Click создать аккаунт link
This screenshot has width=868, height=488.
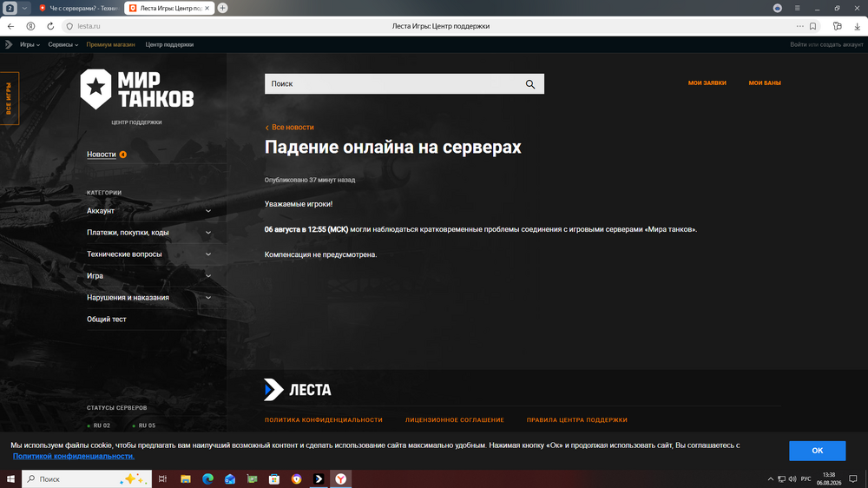point(841,44)
